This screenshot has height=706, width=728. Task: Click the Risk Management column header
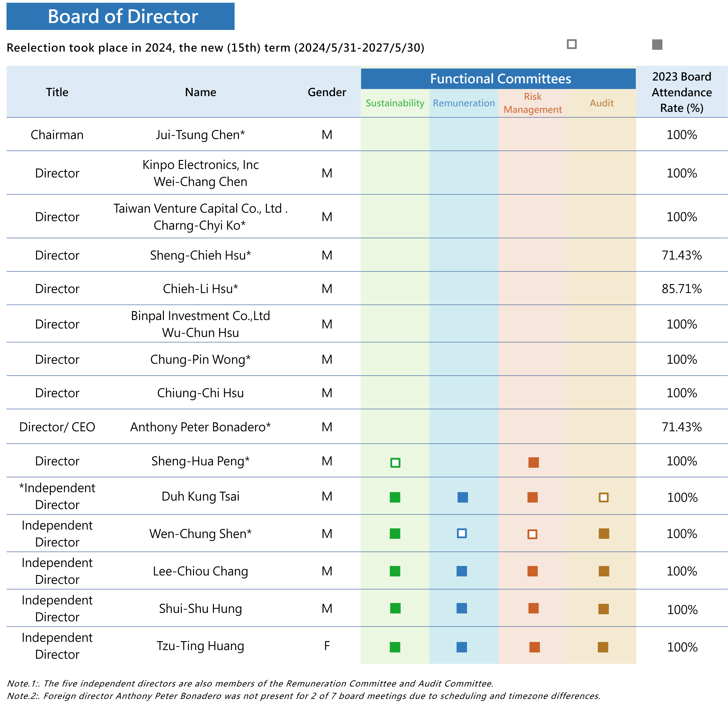click(x=532, y=103)
